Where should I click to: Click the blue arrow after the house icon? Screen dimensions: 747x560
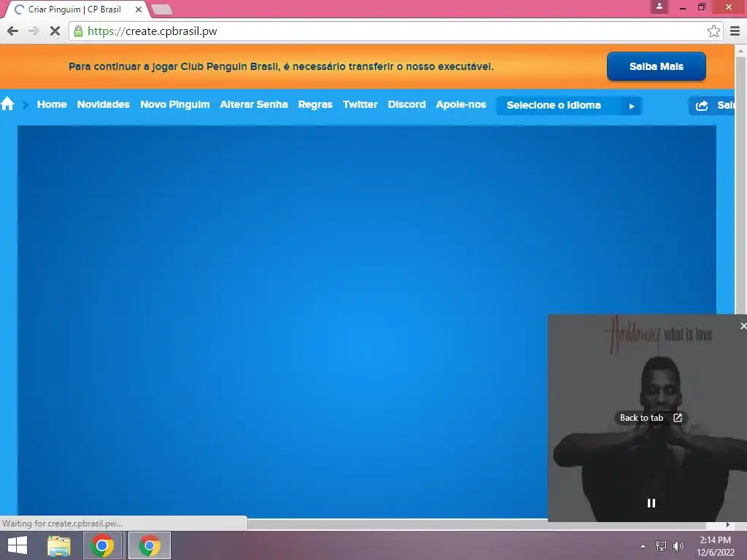pos(26,104)
